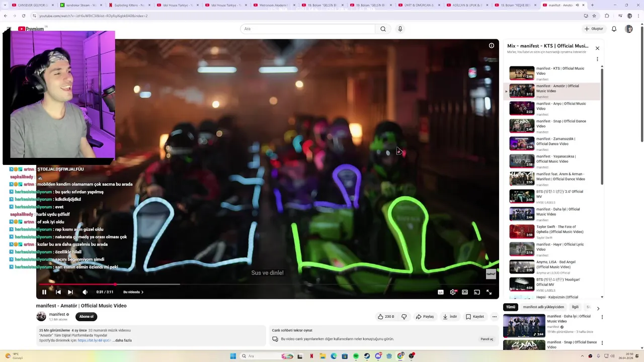Show more filter chips arrow
Viewport: 644px width, 362px height.
[598, 309]
